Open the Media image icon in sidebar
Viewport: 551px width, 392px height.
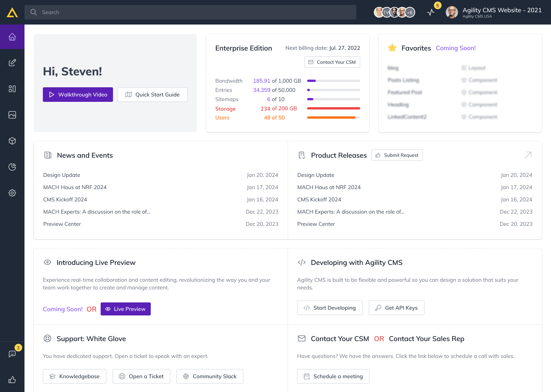pos(12,115)
